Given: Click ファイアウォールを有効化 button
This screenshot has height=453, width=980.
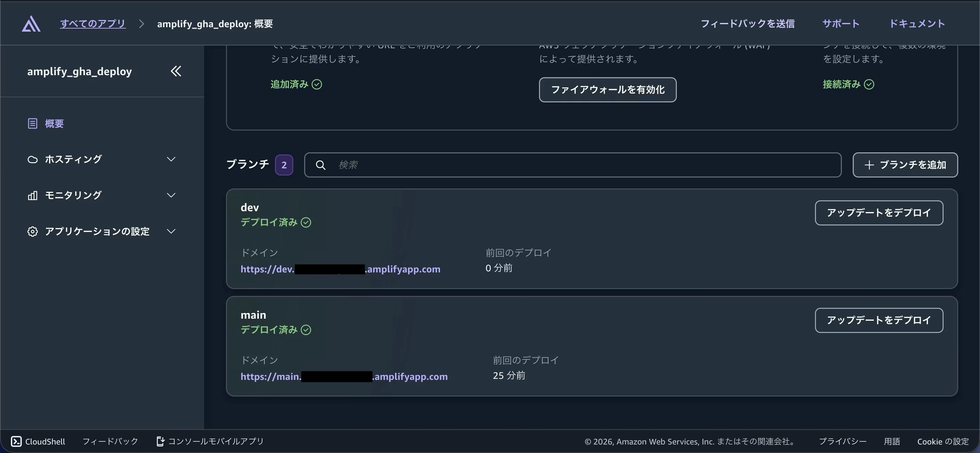Looking at the screenshot, I should coord(607,90).
